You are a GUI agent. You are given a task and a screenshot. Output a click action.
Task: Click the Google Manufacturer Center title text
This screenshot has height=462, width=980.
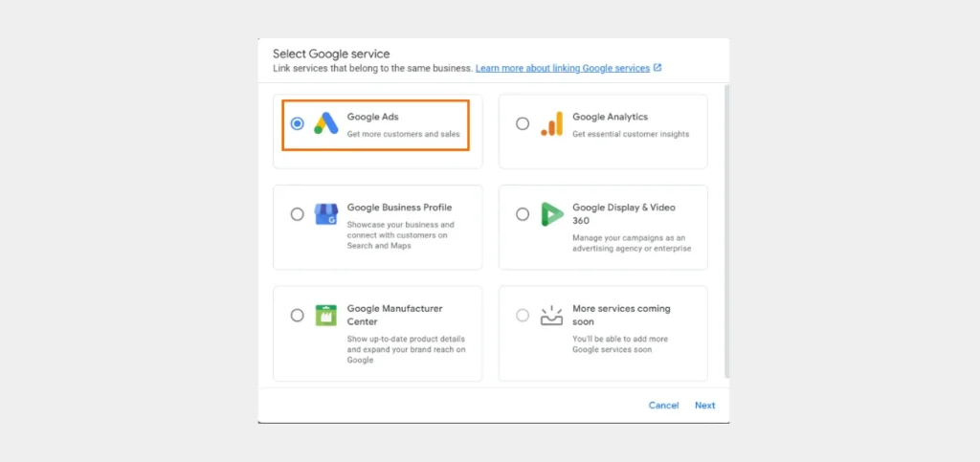tap(395, 316)
